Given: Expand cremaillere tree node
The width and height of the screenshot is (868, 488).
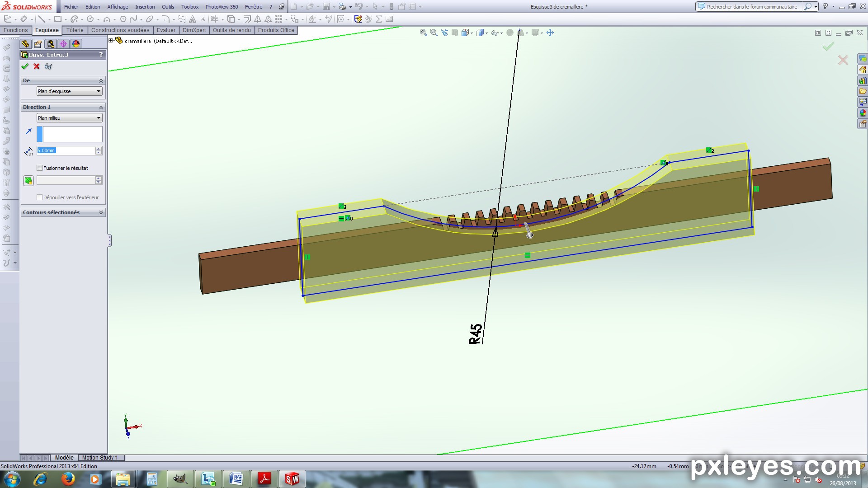Looking at the screenshot, I should tap(111, 41).
